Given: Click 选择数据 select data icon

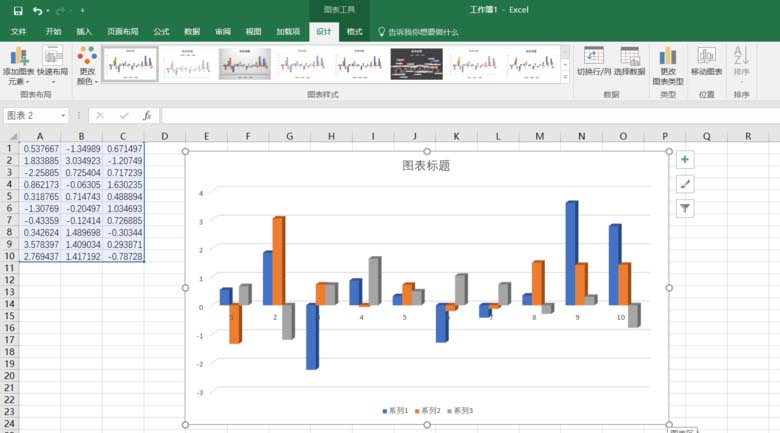Looking at the screenshot, I should click(629, 61).
